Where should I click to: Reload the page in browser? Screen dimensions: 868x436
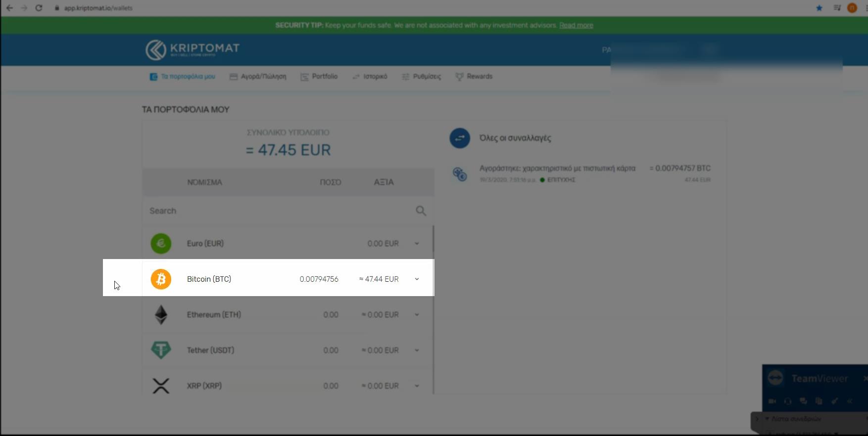39,8
